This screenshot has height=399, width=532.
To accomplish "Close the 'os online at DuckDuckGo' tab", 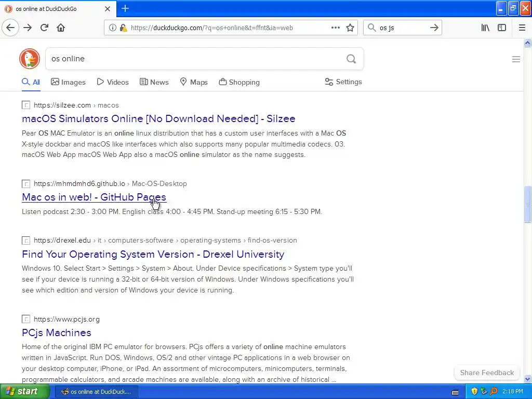I will click(x=108, y=9).
